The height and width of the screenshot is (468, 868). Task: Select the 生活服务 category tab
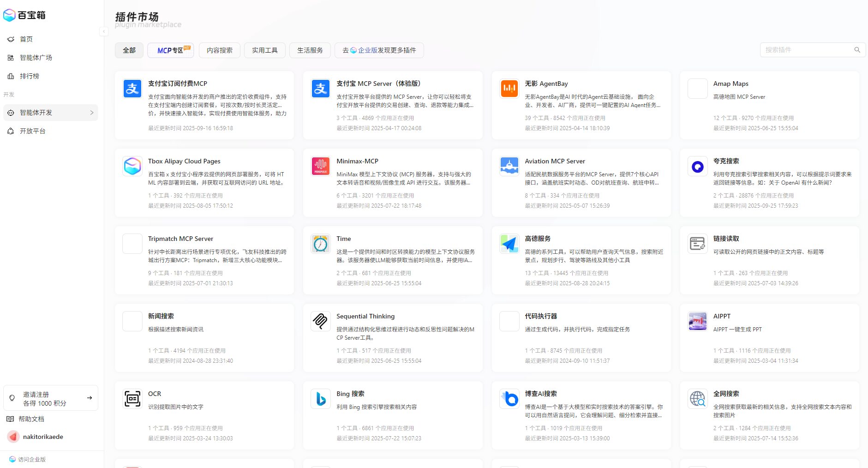pos(310,50)
